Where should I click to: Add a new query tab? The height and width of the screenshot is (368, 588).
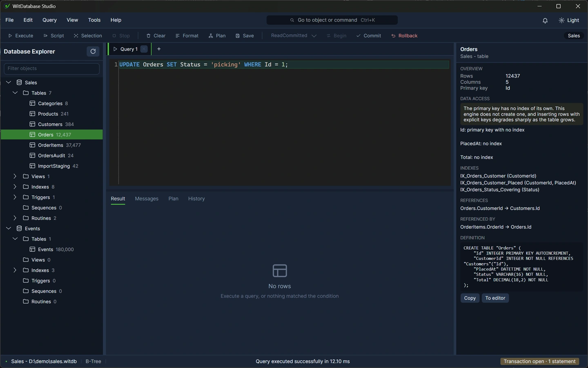click(159, 49)
